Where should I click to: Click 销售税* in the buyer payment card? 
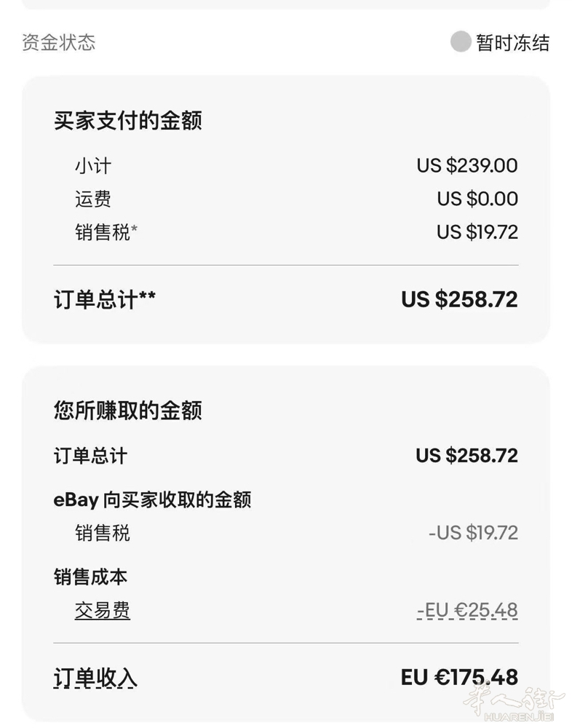pyautogui.click(x=106, y=232)
